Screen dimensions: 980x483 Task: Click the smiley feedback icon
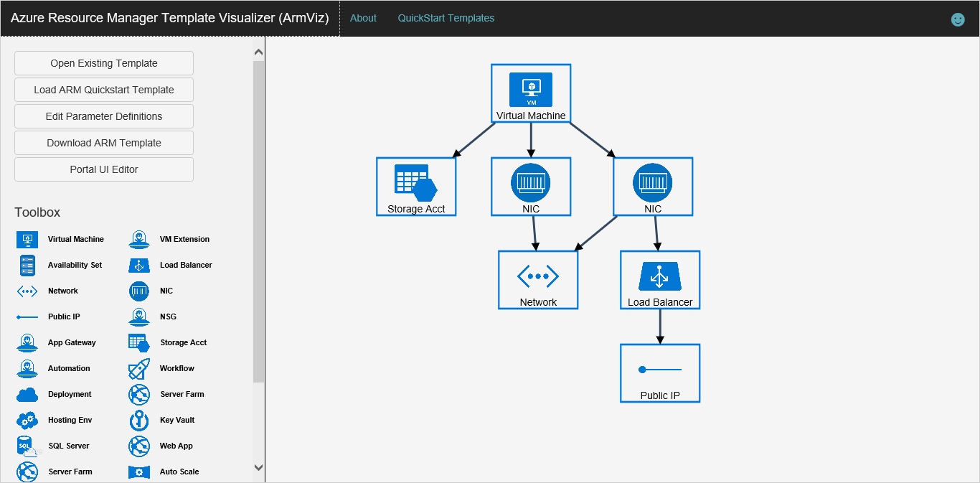[x=958, y=19]
